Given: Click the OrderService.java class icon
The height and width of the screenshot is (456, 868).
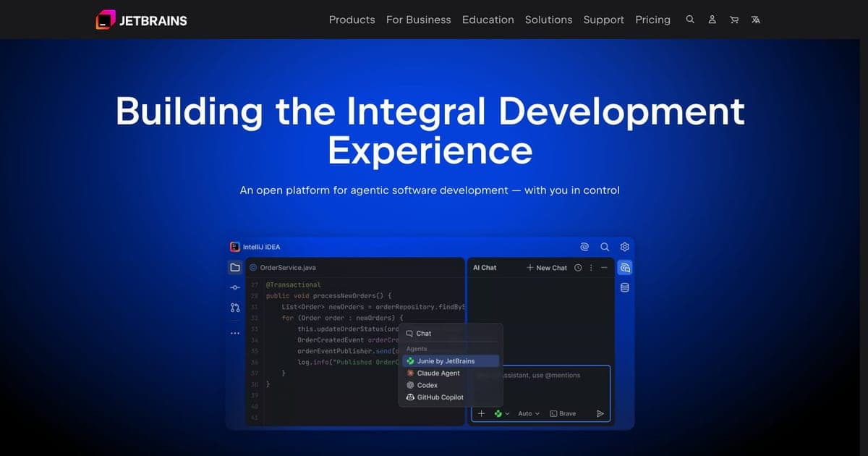Looking at the screenshot, I should [253, 267].
